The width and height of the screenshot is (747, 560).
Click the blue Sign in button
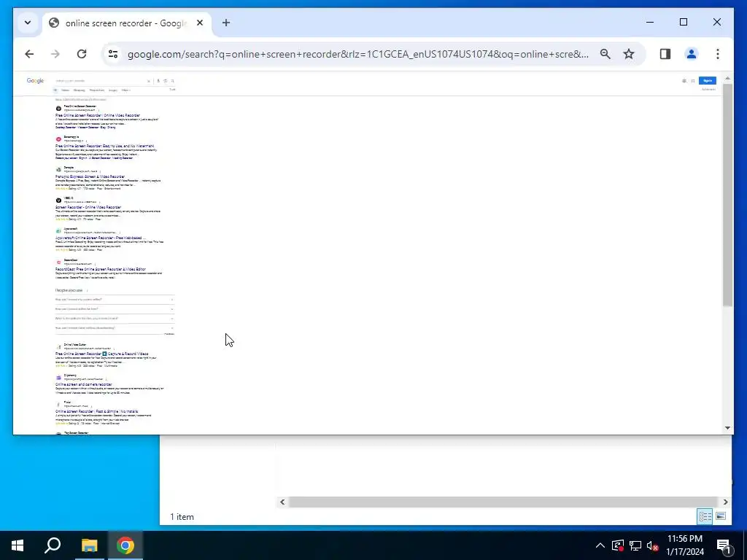pos(708,80)
